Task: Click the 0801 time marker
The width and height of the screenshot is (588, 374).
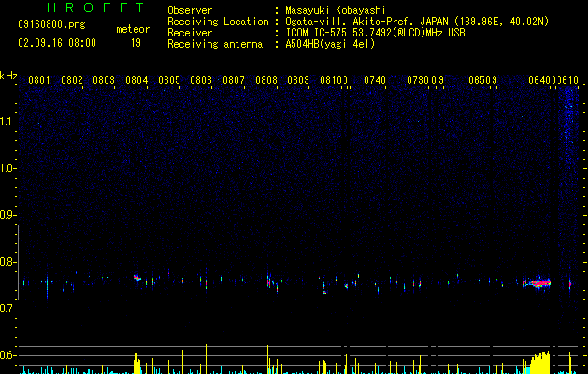Action: pos(39,80)
